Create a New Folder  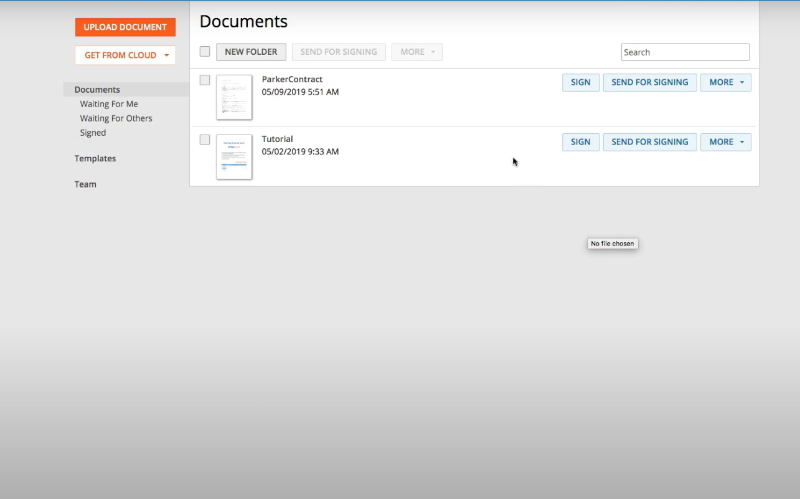click(251, 52)
